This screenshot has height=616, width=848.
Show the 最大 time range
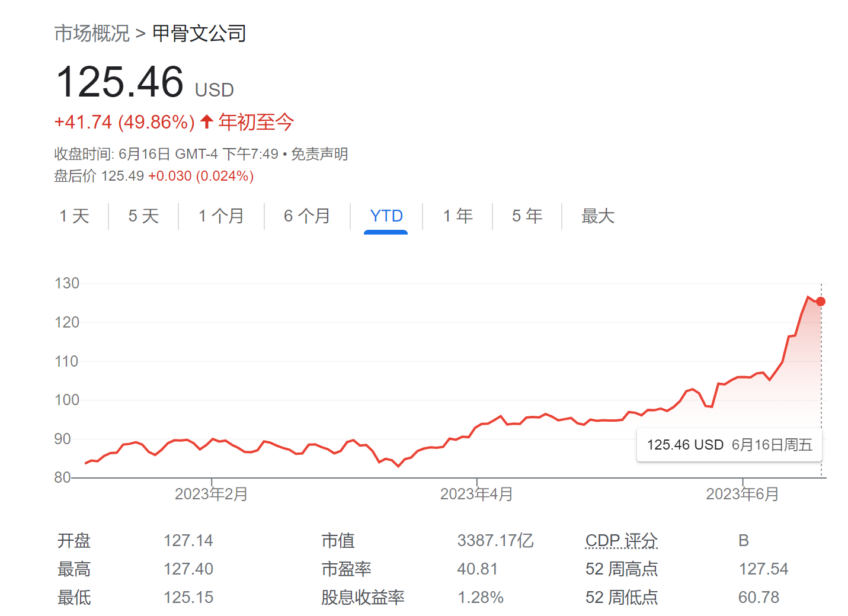click(x=597, y=216)
